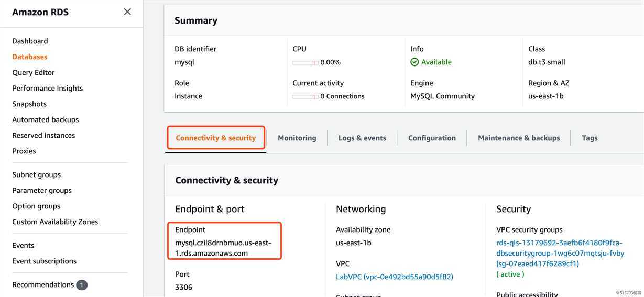Click the 0 Connections text
The width and height of the screenshot is (644, 297).
[342, 96]
